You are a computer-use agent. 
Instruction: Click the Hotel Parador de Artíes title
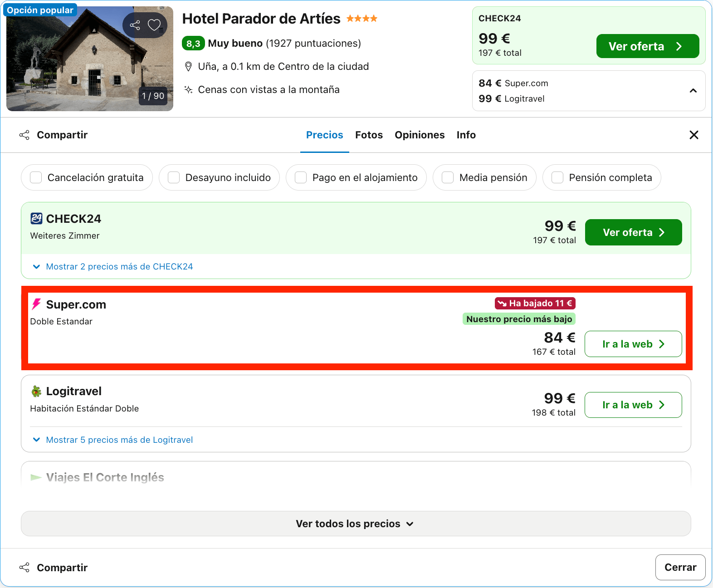pos(261,19)
